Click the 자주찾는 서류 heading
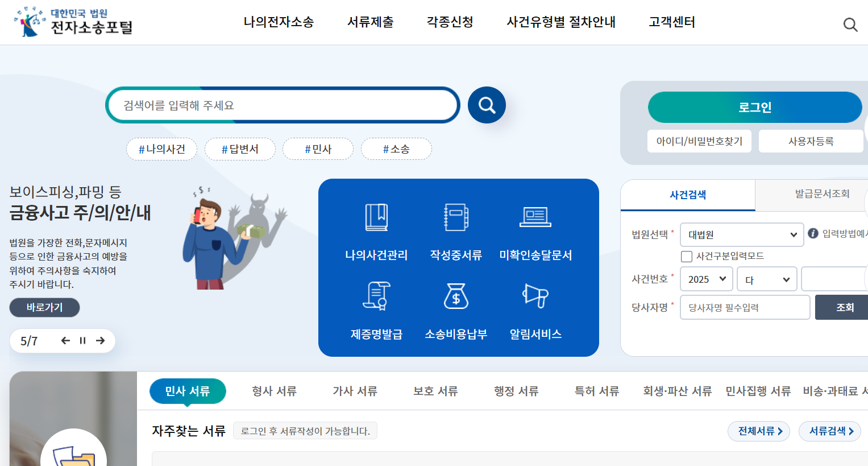Viewport: 868px width, 466px height. 189,431
